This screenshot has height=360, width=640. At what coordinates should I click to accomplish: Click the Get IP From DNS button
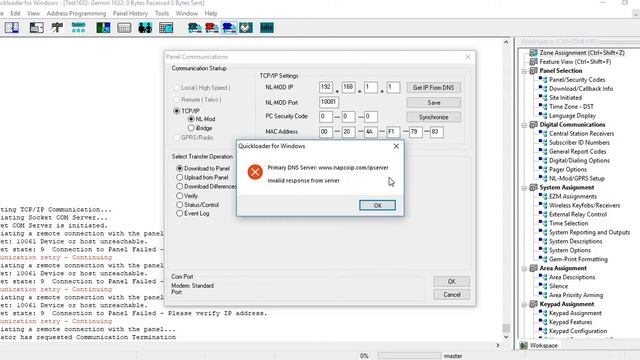pos(433,87)
